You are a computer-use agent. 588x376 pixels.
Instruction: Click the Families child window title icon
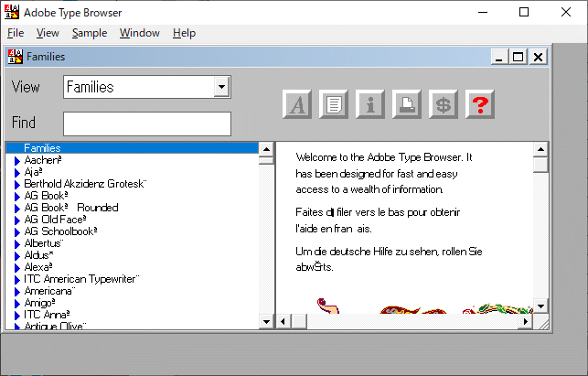pos(16,57)
